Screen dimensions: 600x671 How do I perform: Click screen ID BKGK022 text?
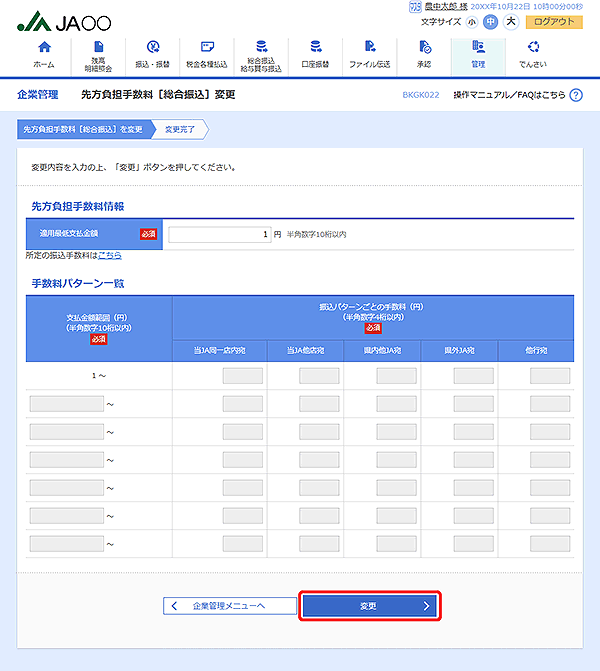pyautogui.click(x=421, y=95)
